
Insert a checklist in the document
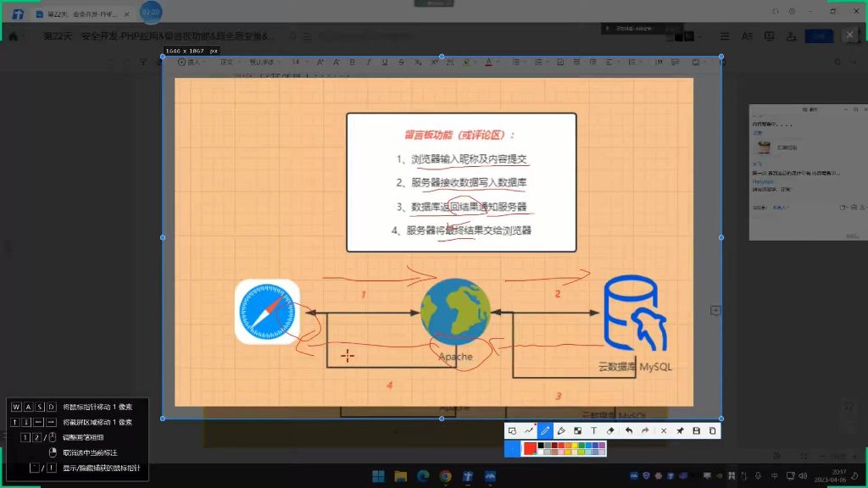[x=560, y=63]
